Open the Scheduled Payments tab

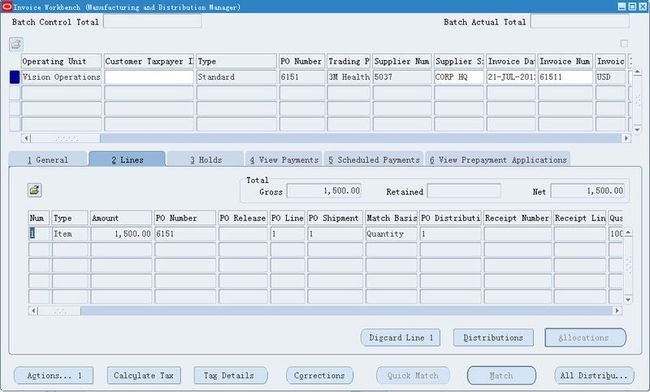(374, 160)
